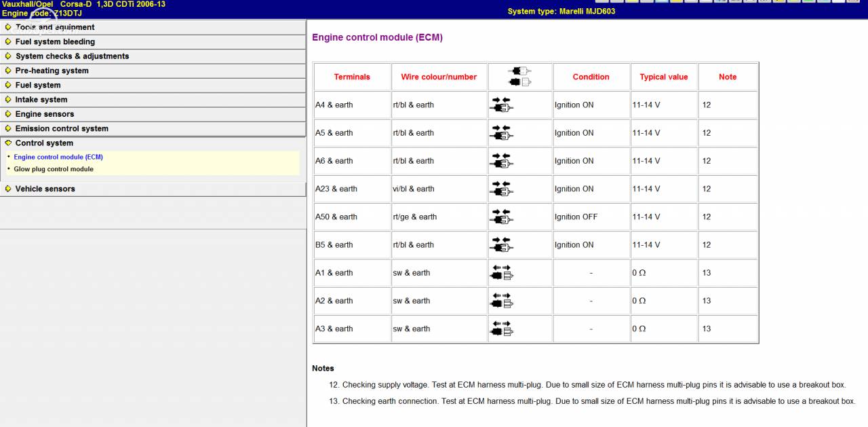Select the 'A4 & earth' terminal cell
Screen dimensions: 868x427
pos(352,105)
